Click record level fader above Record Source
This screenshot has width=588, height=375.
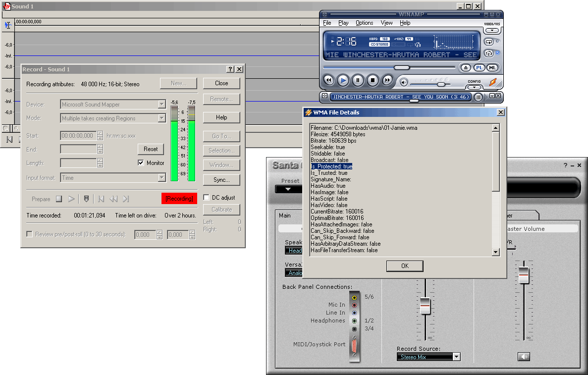[425, 306]
